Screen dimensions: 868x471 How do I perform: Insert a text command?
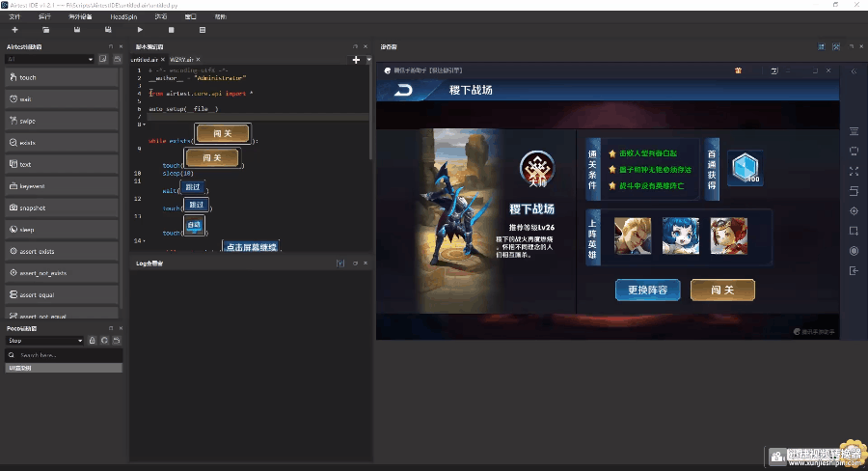click(62, 165)
